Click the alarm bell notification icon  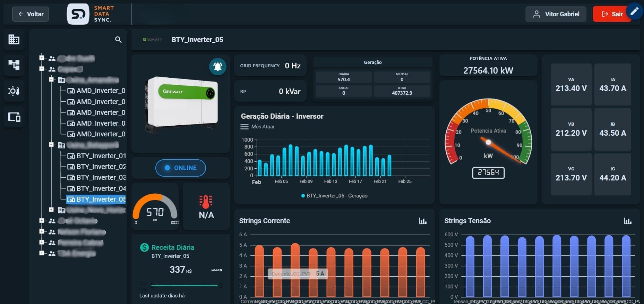click(x=217, y=66)
